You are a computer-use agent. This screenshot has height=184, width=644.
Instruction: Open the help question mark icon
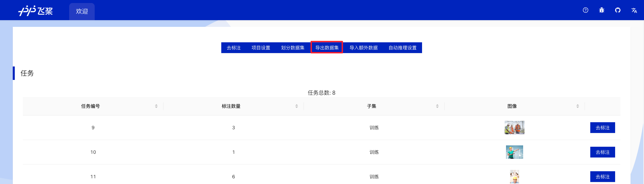[586, 10]
